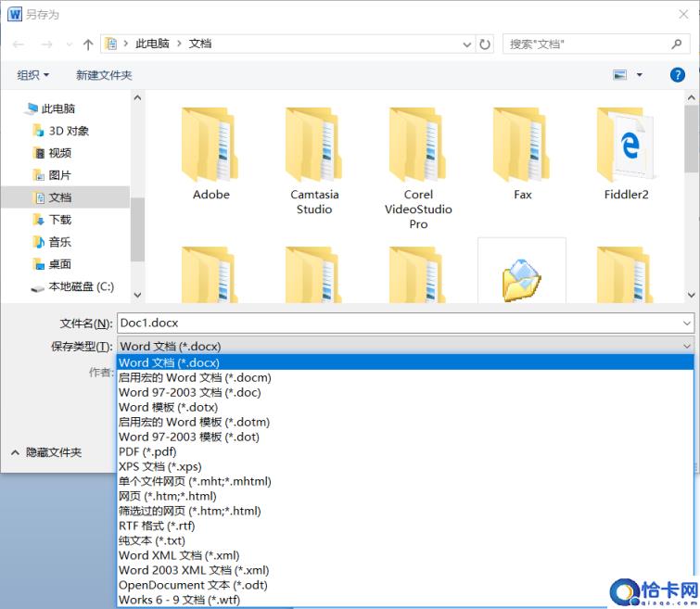Open the help question mark
This screenshot has height=609, width=700.
point(677,74)
